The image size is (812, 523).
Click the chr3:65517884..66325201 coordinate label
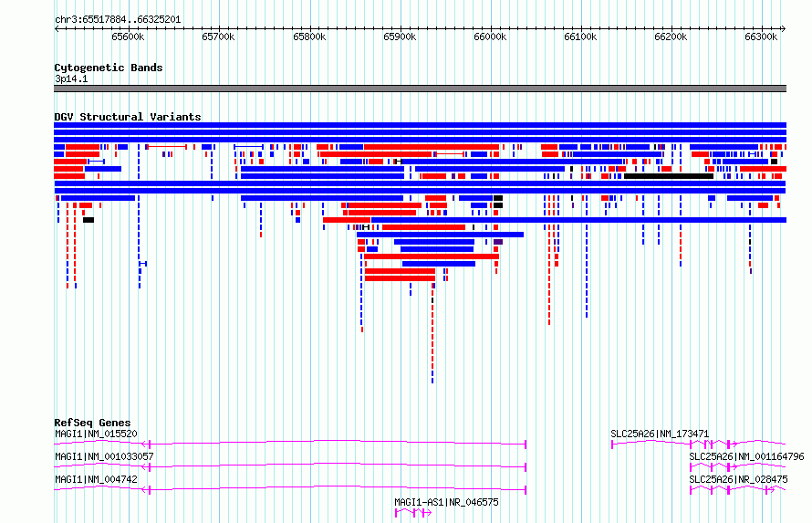[x=118, y=20]
